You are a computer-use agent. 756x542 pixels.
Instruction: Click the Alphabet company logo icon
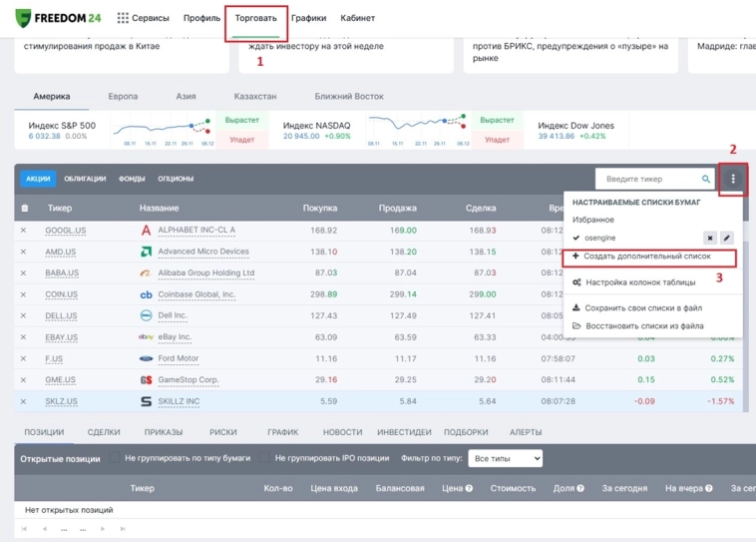pyautogui.click(x=146, y=231)
